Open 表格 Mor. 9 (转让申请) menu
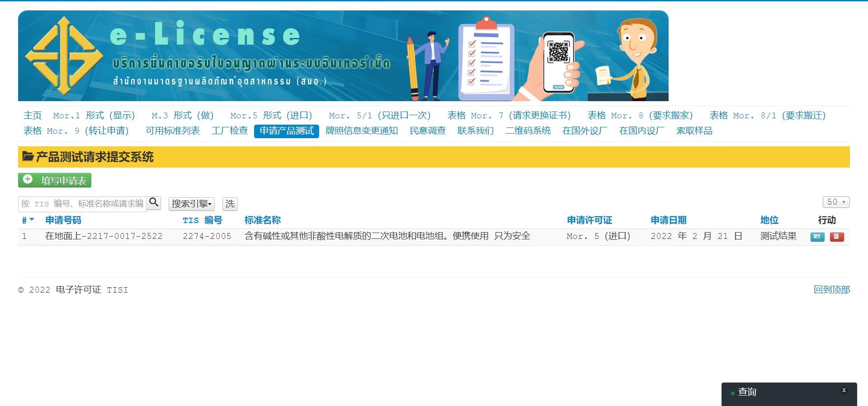The width and height of the screenshot is (868, 406). (76, 131)
